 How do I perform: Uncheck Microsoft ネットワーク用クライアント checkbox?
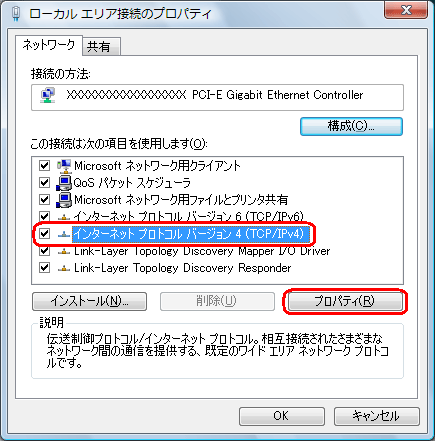[x=44, y=166]
